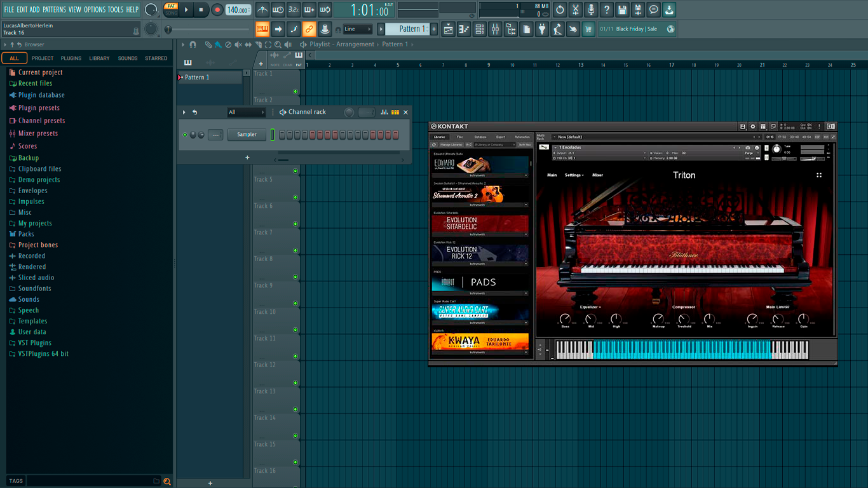Viewport: 868px width, 488px height.
Task: Expand the Equalizer dropdown in Triton
Action: (x=590, y=307)
